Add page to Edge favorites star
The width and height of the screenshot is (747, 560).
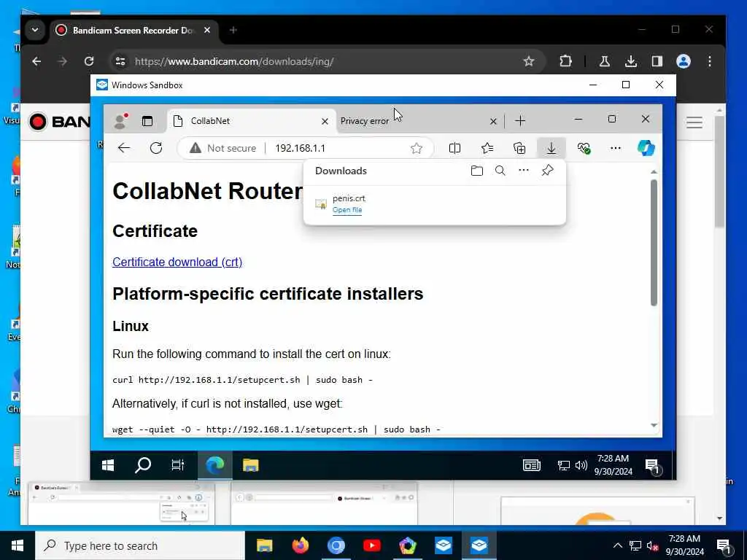tap(417, 148)
